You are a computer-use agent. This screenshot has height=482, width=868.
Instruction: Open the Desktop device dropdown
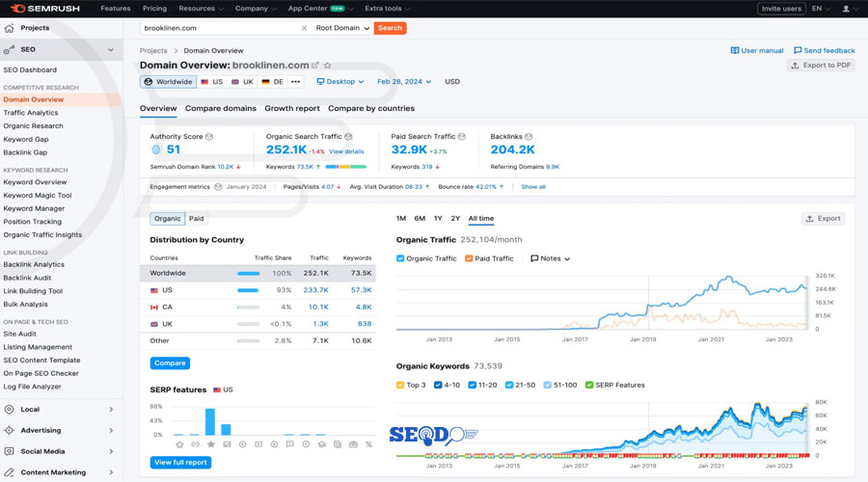[340, 82]
